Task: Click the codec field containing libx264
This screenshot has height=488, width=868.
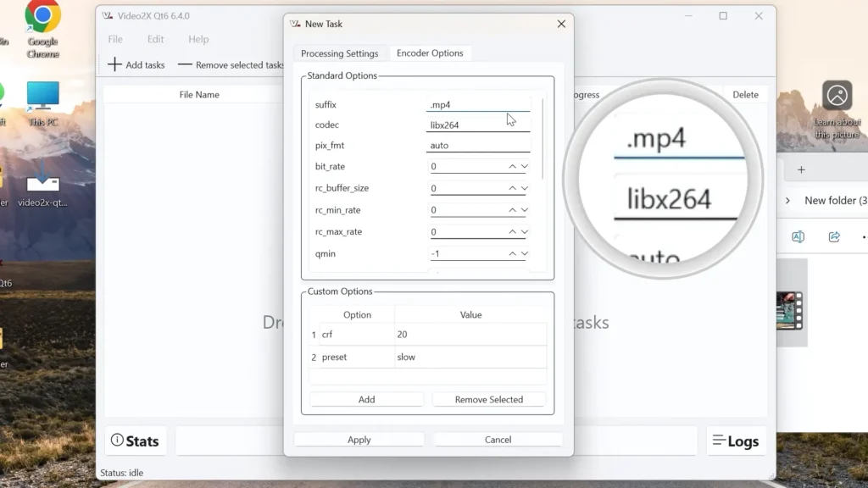Action: tap(478, 125)
